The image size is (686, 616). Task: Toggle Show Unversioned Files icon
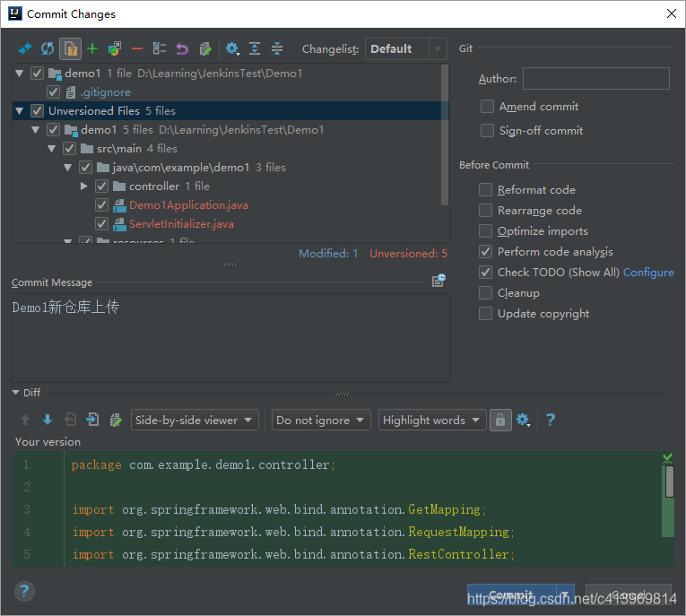pyautogui.click(x=70, y=48)
